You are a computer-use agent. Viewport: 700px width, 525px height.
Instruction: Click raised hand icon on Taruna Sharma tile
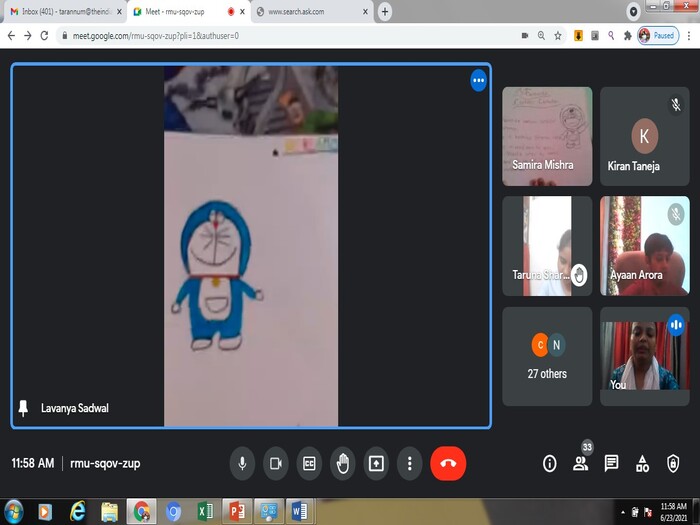pyautogui.click(x=579, y=275)
